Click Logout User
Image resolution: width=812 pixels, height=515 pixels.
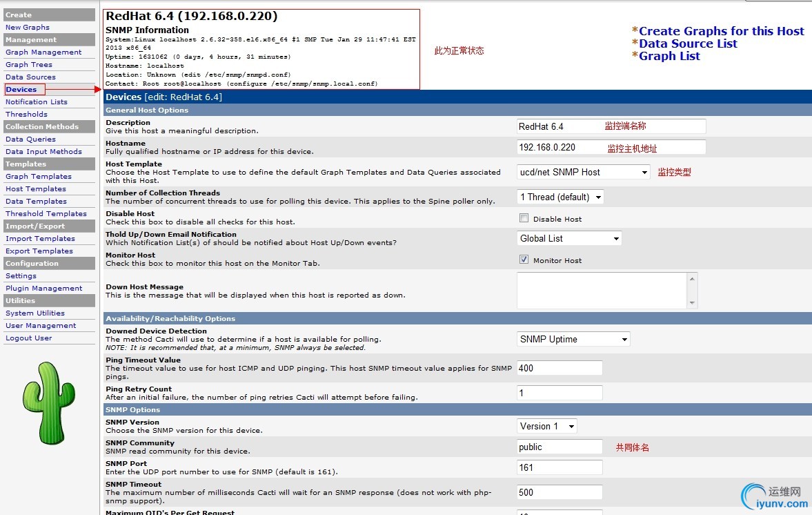click(x=28, y=338)
